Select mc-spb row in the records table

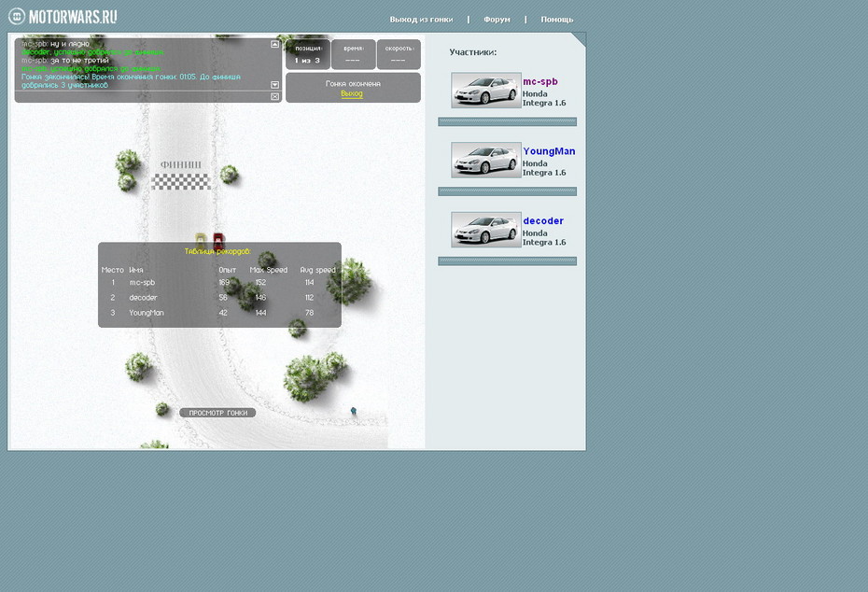pyautogui.click(x=219, y=282)
